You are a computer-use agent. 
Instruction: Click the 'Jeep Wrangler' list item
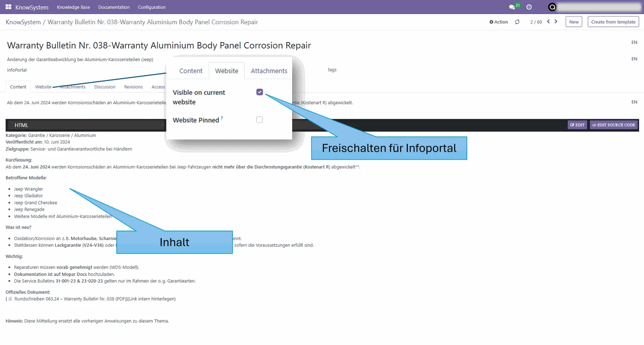click(29, 189)
